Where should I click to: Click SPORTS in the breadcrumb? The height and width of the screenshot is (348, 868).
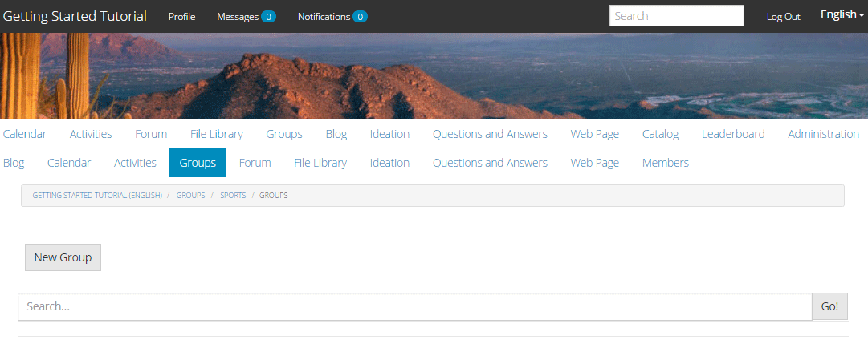[x=233, y=196]
